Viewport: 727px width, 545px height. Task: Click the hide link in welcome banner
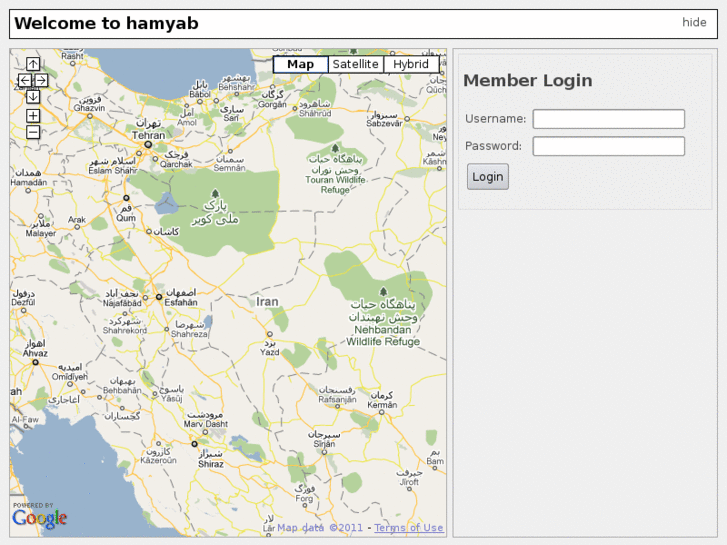point(694,22)
